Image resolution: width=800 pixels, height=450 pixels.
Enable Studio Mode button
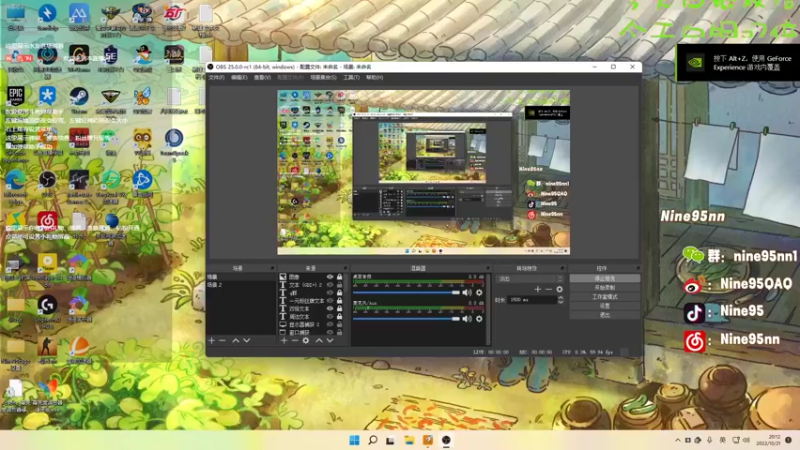[605, 297]
